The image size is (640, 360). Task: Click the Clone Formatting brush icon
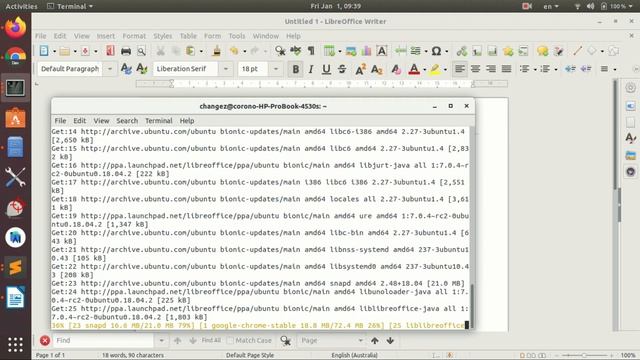pos(217,51)
